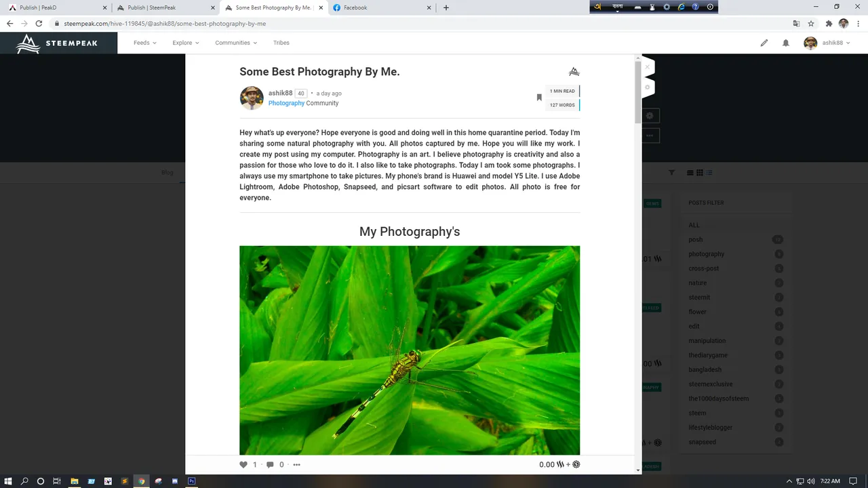Screen dimensions: 868x488
Task: Star this page in the address bar
Action: point(811,23)
